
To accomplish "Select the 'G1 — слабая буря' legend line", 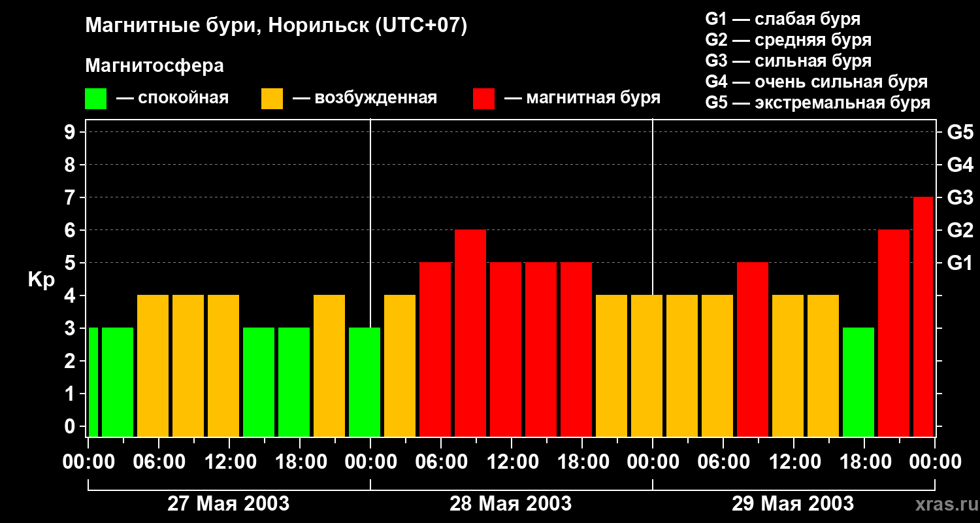I will tap(783, 18).
